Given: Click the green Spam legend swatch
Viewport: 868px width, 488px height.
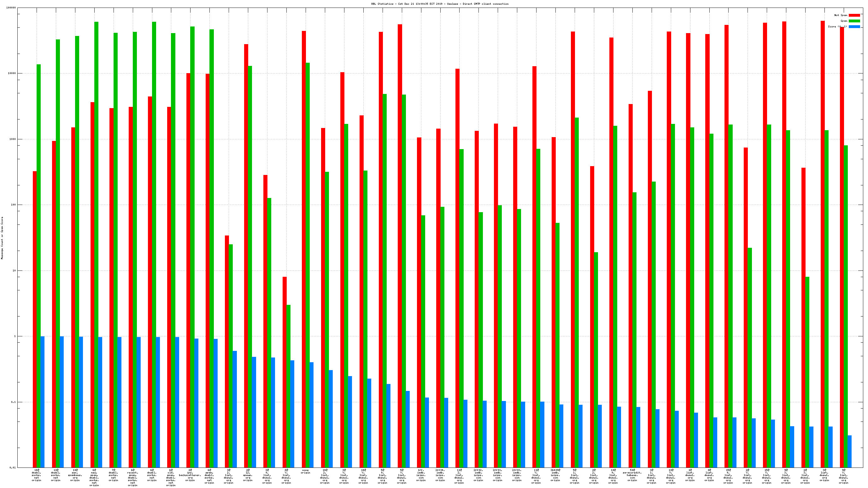Looking at the screenshot, I should [x=854, y=21].
